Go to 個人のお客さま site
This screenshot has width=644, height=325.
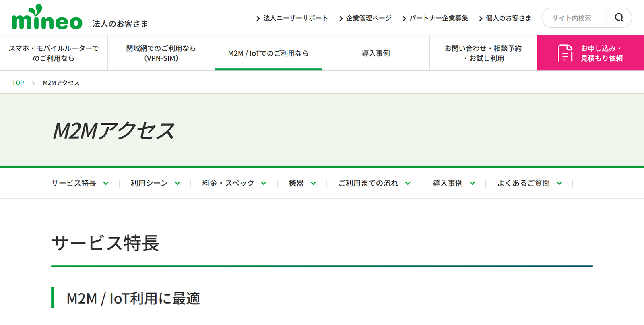508,18
